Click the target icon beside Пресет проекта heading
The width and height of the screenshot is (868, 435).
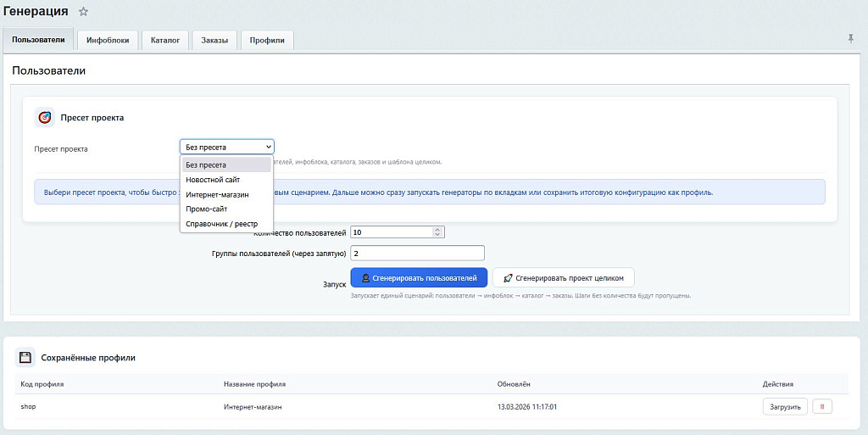click(x=45, y=118)
